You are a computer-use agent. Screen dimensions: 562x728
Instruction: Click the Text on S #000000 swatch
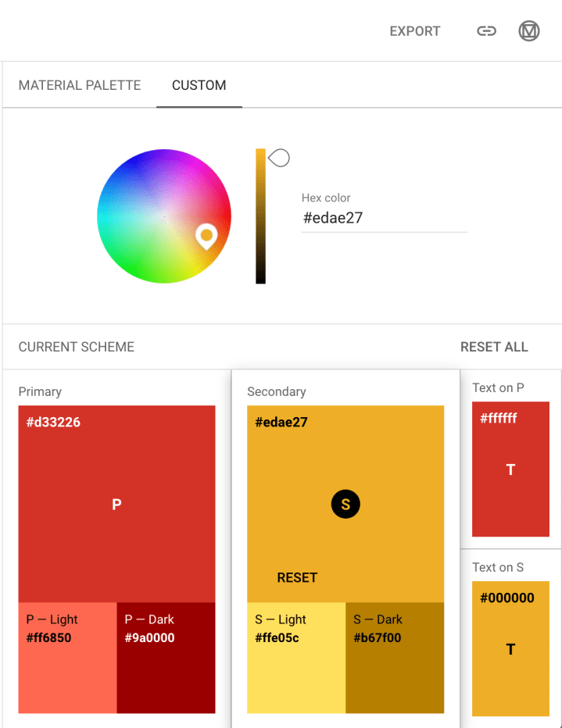pos(510,649)
